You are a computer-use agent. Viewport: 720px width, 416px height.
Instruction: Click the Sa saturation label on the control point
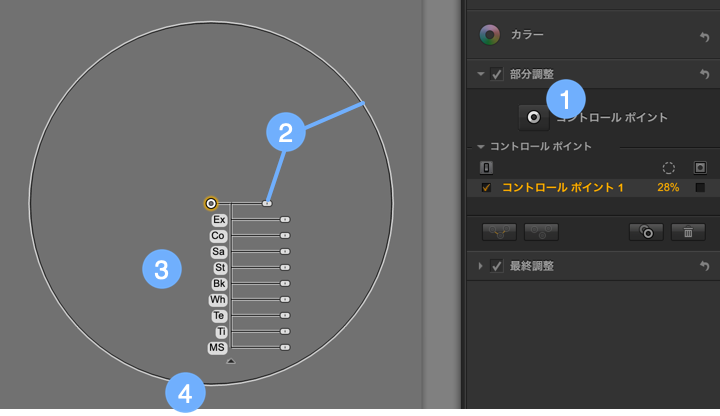[x=219, y=252]
